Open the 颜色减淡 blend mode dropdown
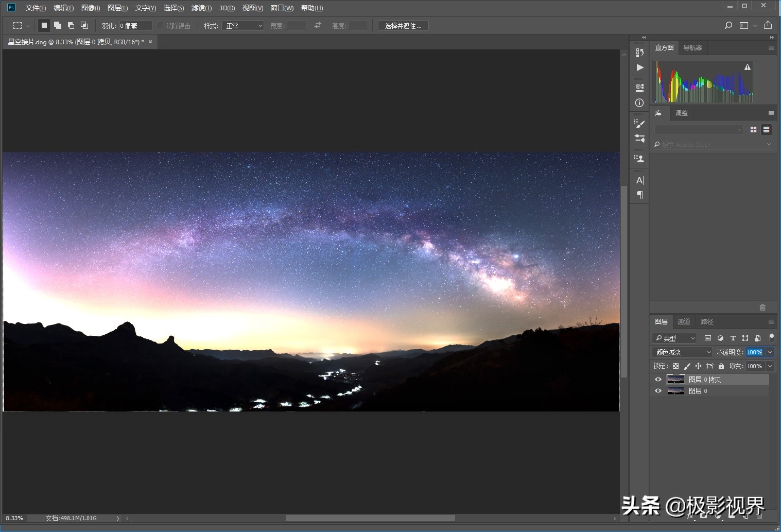 click(682, 352)
